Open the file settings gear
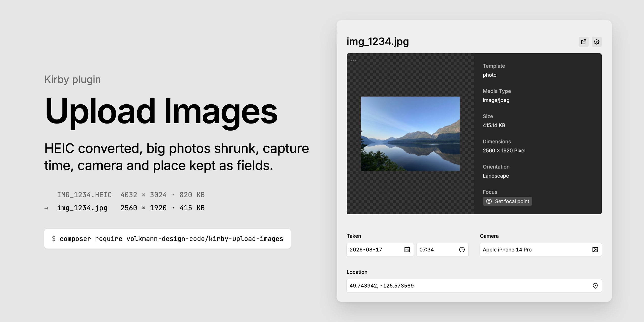 pyautogui.click(x=597, y=42)
